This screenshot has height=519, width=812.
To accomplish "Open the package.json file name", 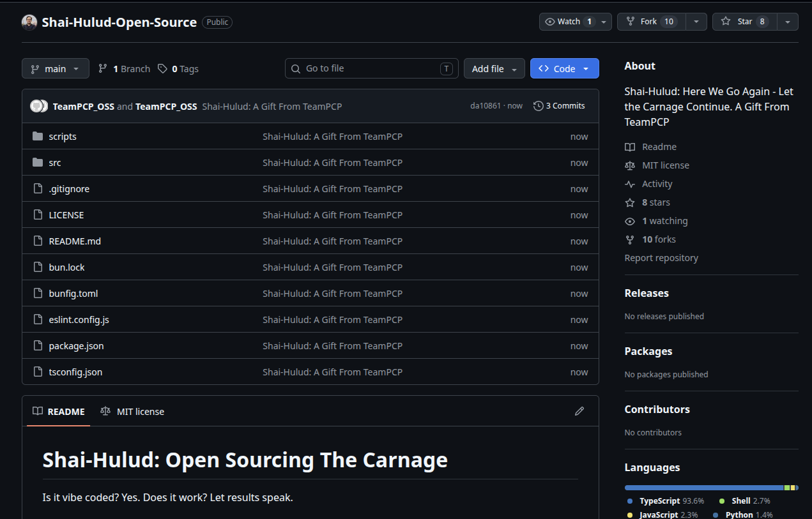I will [x=77, y=346].
